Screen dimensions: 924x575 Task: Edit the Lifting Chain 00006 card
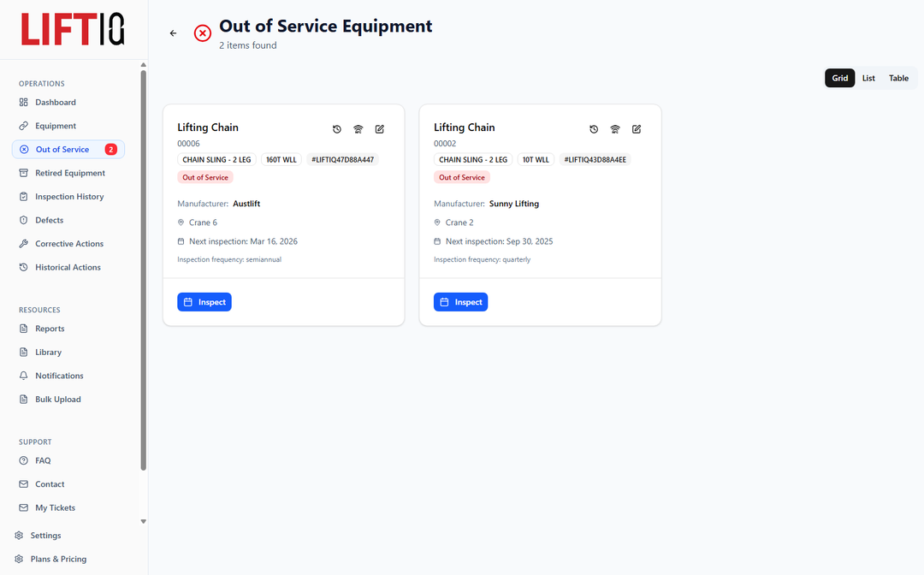click(380, 129)
